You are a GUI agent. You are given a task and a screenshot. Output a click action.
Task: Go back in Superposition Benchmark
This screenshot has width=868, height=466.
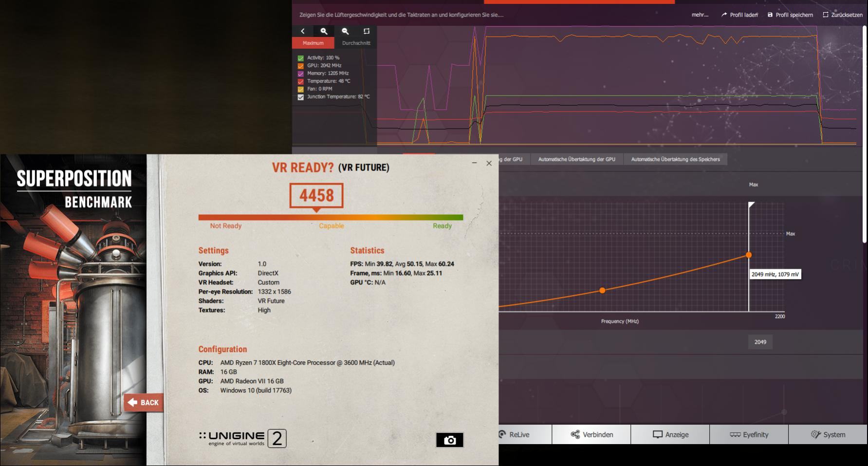pos(144,402)
